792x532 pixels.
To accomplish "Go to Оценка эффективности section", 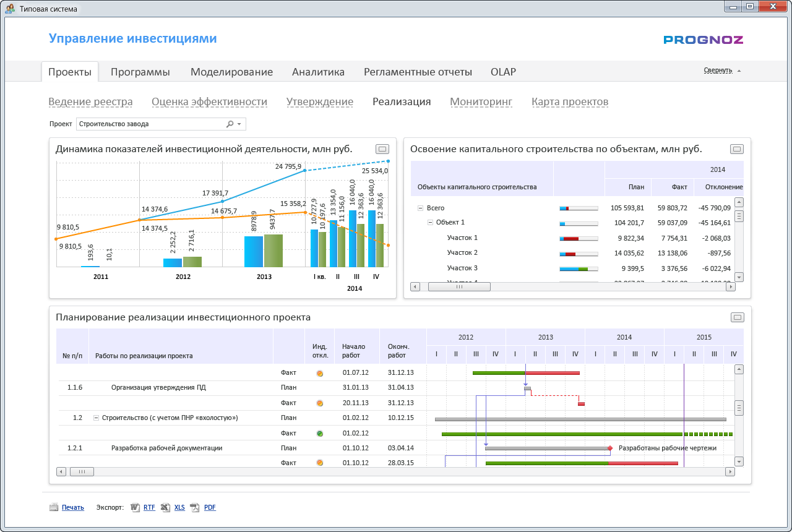I will pyautogui.click(x=209, y=102).
